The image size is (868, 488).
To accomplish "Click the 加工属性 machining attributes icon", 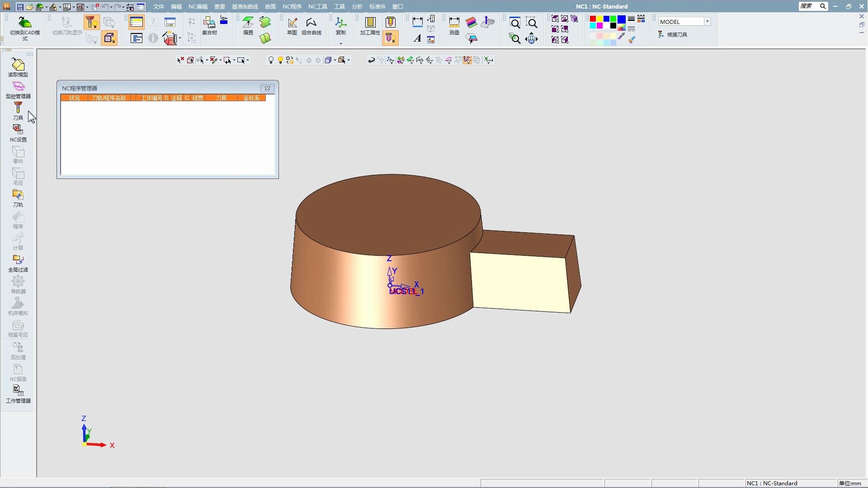I will tap(370, 23).
